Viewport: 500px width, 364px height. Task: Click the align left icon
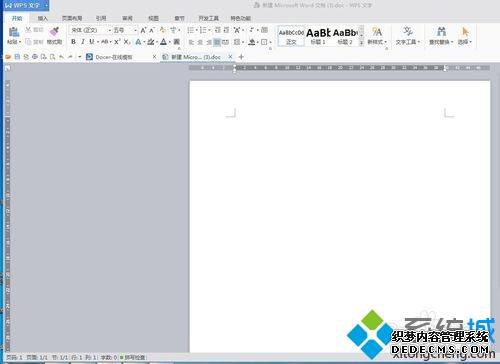click(191, 42)
